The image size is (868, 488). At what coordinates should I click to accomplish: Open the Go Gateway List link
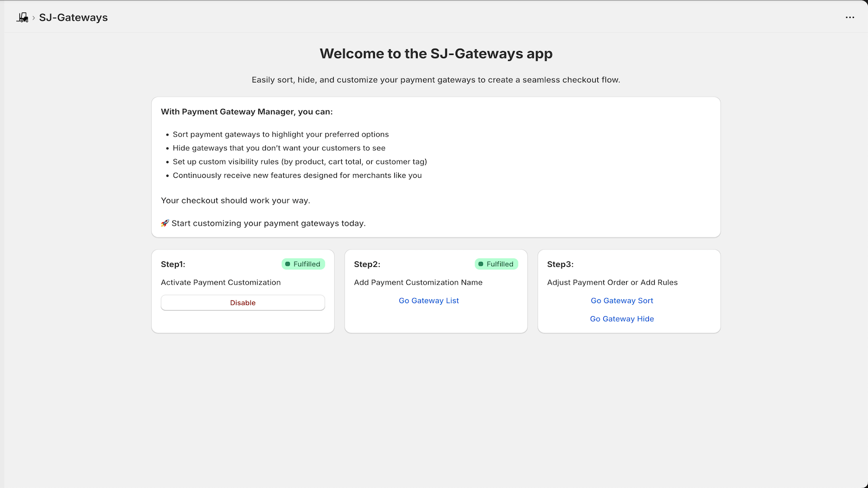(429, 300)
